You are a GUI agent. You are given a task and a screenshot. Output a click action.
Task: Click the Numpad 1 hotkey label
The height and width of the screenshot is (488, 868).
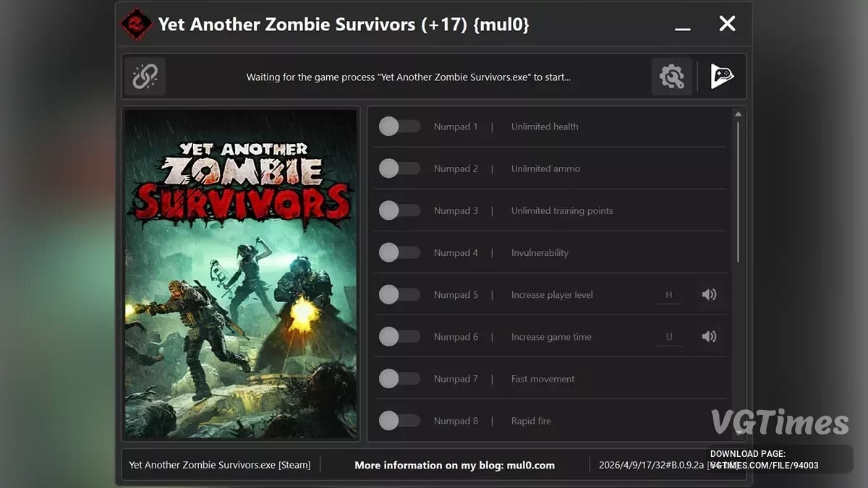tap(456, 127)
